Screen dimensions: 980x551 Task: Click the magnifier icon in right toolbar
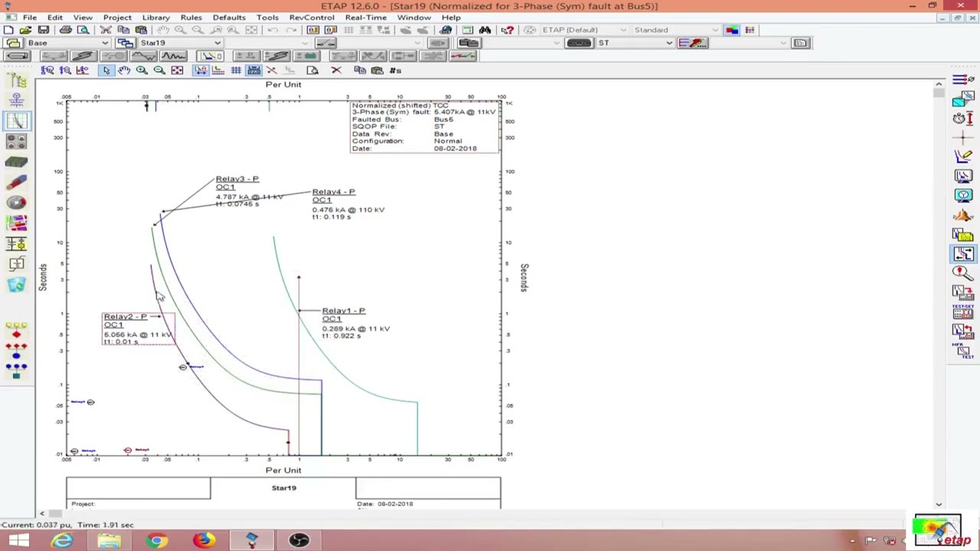963,273
